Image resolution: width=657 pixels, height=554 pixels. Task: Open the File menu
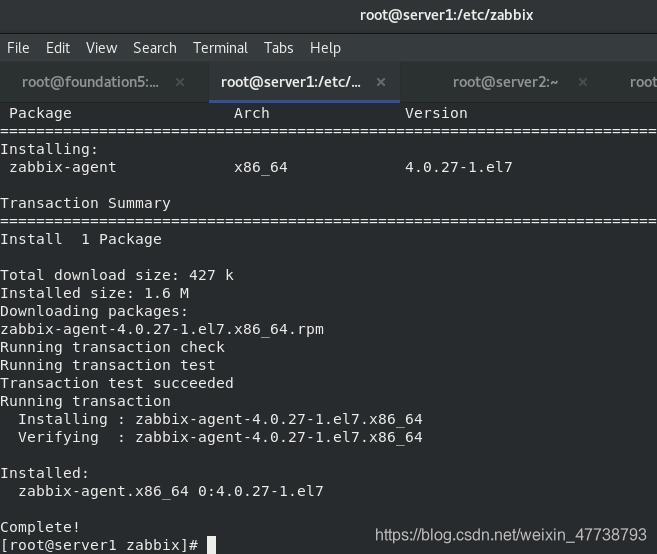pyautogui.click(x=18, y=48)
